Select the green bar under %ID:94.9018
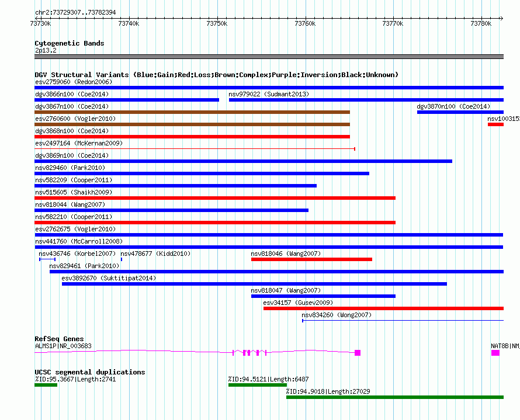The image size is (520, 420). [395, 397]
